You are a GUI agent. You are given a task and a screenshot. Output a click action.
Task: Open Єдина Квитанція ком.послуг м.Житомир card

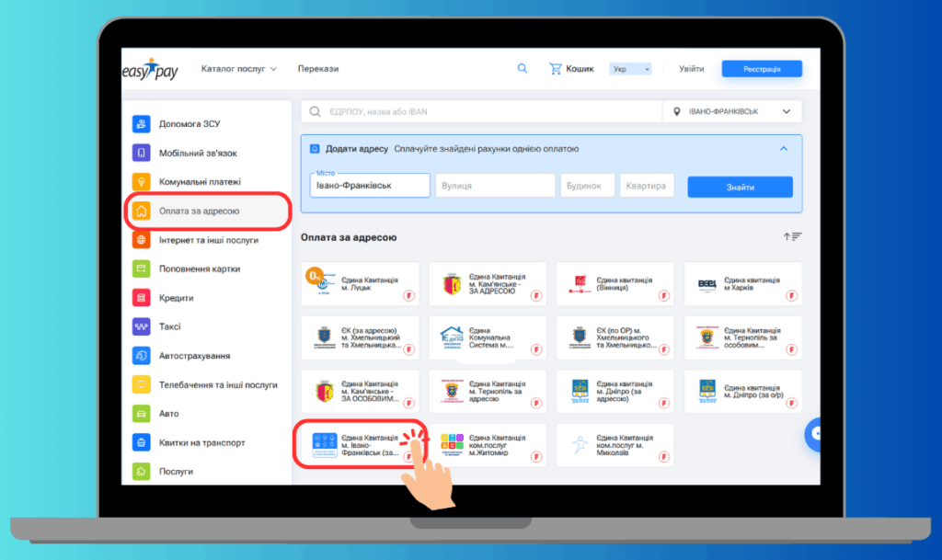[x=488, y=445]
